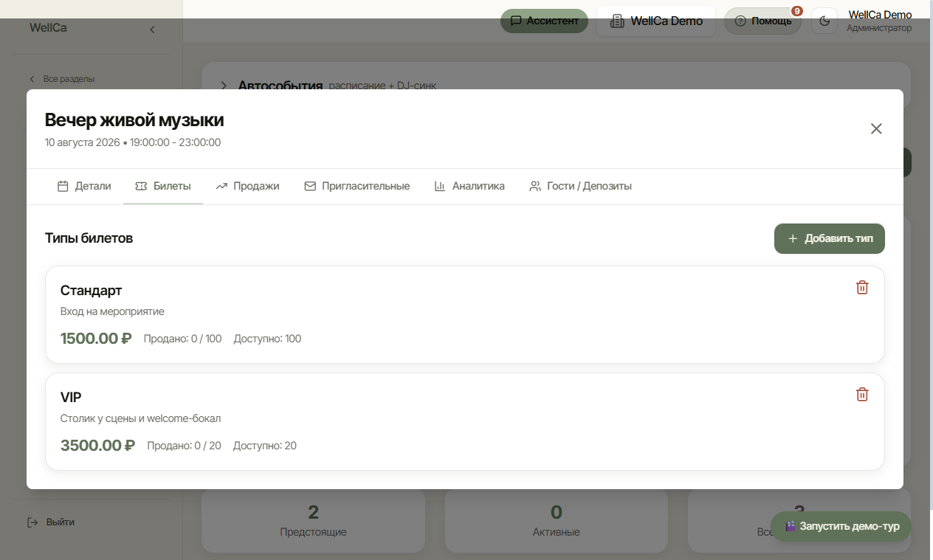The image size is (933, 560).
Task: Open the Помощь help button
Action: [762, 21]
